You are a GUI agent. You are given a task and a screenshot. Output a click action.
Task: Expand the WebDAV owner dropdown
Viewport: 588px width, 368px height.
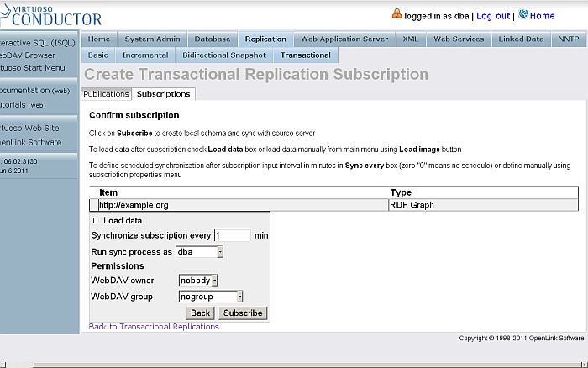[x=198, y=280]
